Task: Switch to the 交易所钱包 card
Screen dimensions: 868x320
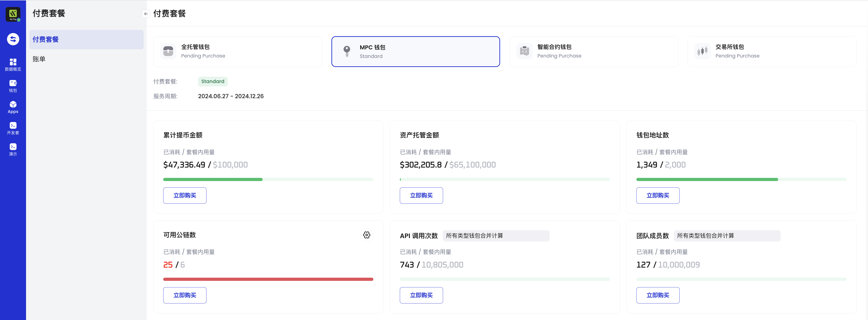Action: pyautogui.click(x=772, y=52)
